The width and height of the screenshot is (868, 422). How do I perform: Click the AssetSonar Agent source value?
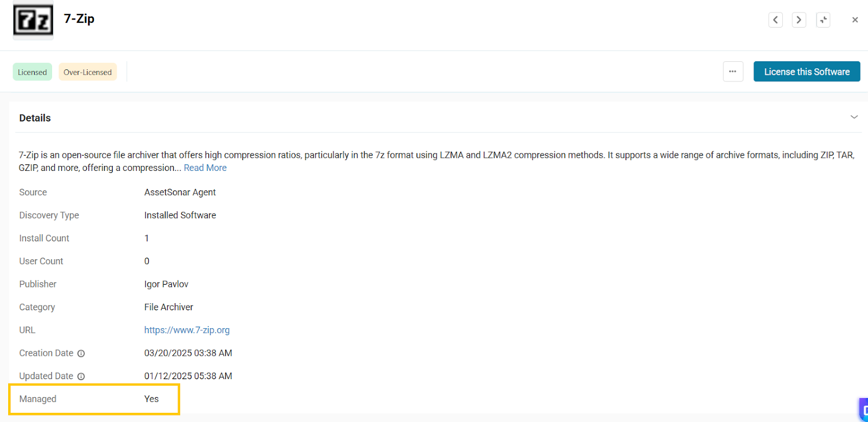180,193
